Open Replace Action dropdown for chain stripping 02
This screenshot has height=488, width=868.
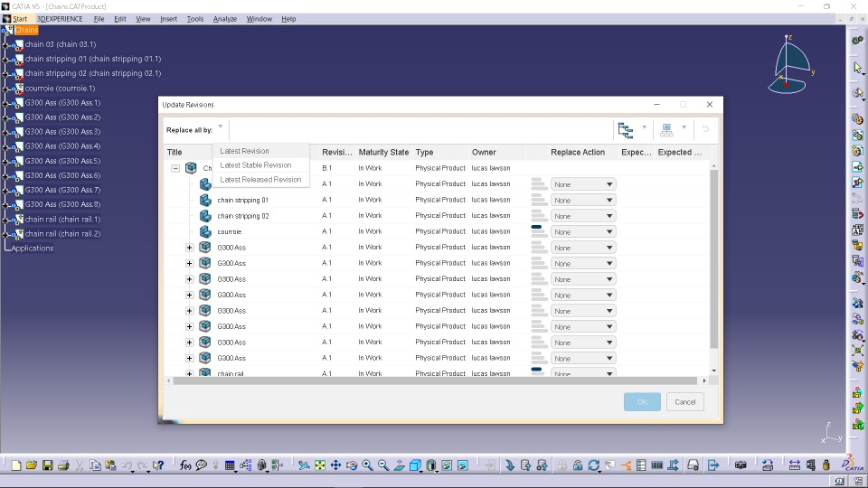point(583,216)
